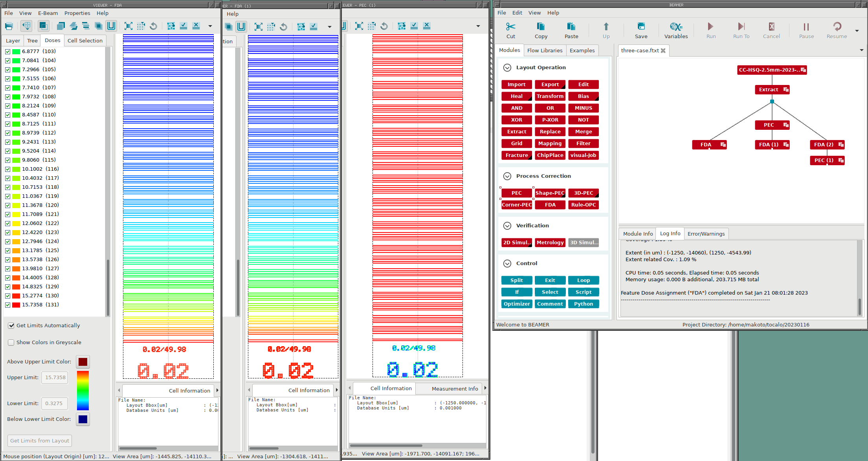868x461 pixels.
Task: Uncheck dose 13.9810 (127) checkbox
Action: coord(7,269)
